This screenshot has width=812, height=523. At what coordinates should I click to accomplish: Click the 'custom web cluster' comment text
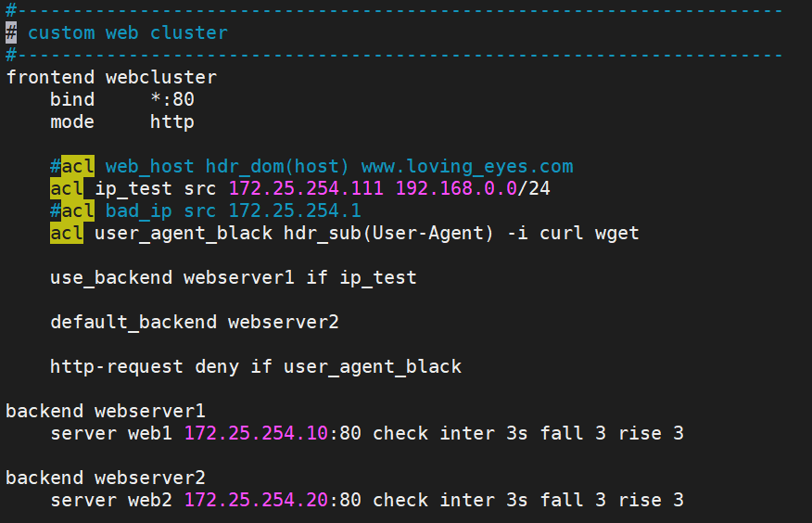click(x=127, y=33)
